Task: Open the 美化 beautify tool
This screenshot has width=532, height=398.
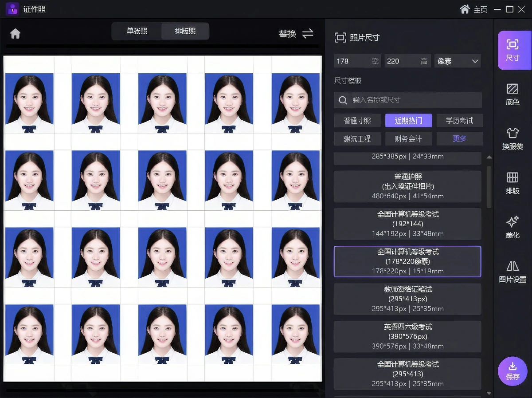Action: [x=512, y=227]
